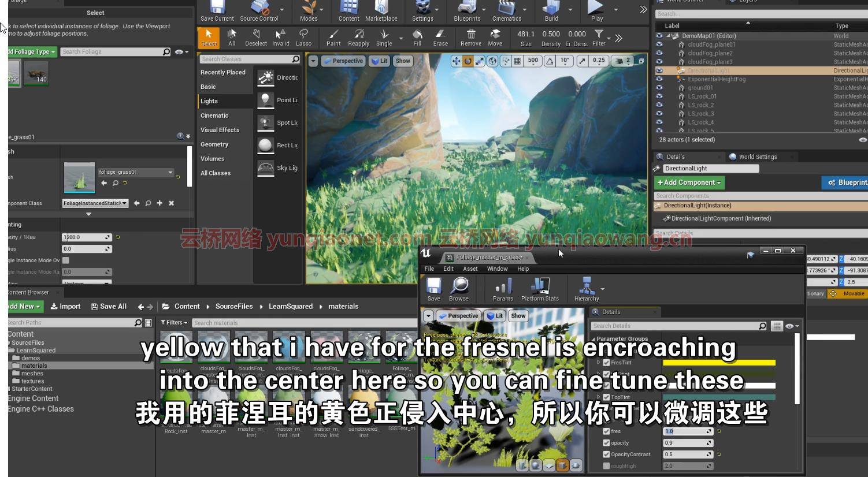Open Filters dropdown in Content Browser

pos(175,323)
